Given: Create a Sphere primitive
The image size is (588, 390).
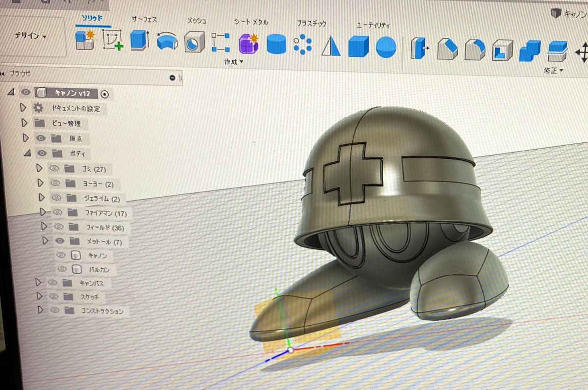Looking at the screenshot, I should coord(386,47).
